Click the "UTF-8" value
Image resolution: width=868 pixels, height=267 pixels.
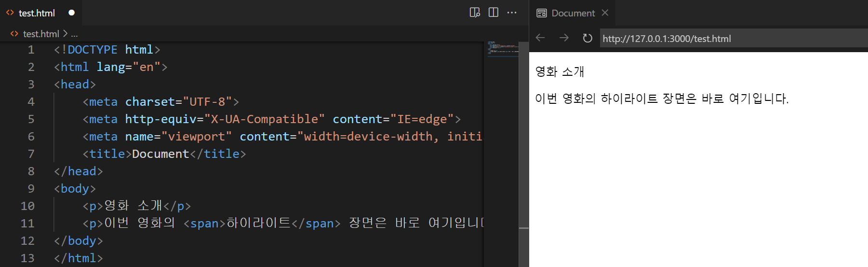click(x=207, y=102)
